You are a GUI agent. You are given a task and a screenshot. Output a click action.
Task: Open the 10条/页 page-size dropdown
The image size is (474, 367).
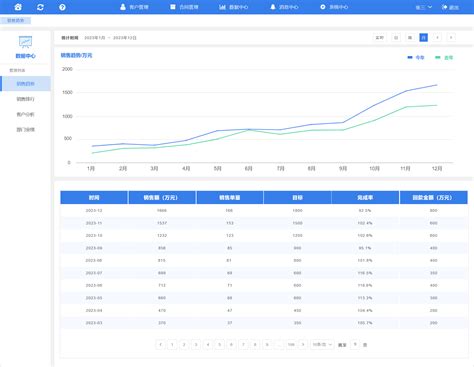322,344
